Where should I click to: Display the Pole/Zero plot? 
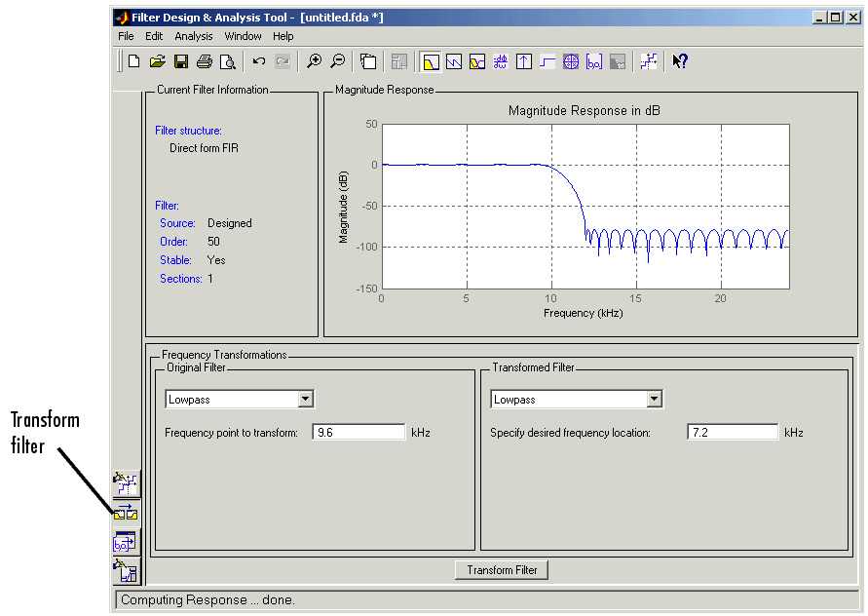tap(569, 60)
